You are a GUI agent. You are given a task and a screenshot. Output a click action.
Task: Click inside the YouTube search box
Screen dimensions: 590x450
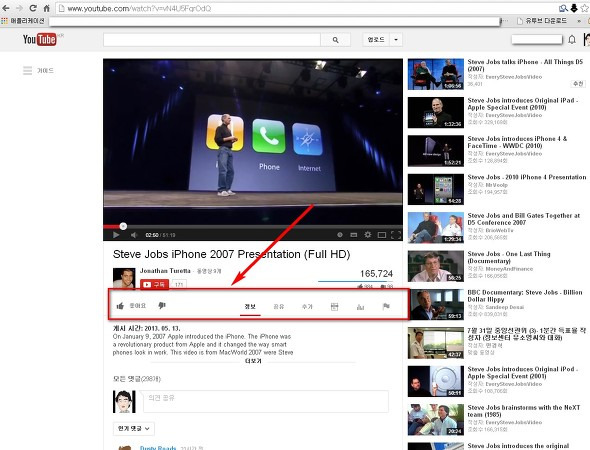[x=212, y=40]
